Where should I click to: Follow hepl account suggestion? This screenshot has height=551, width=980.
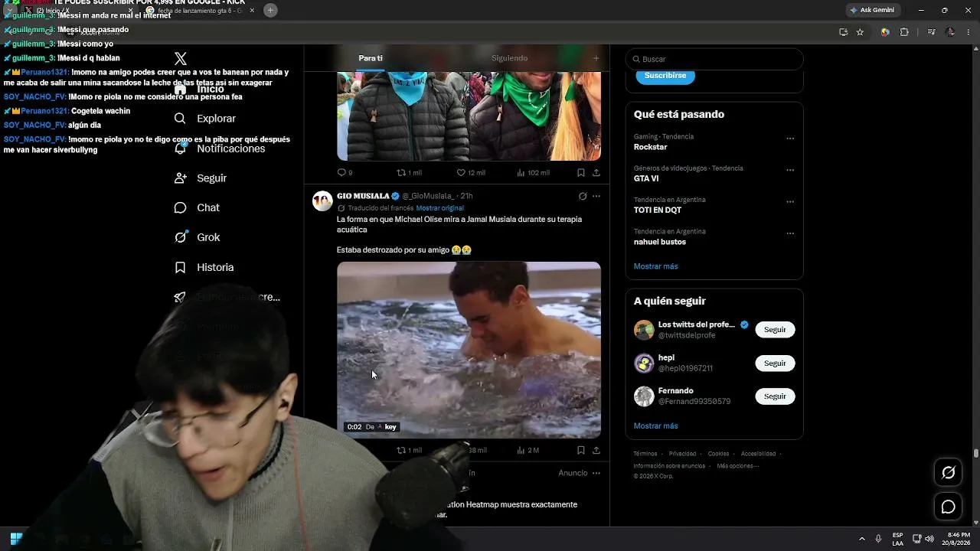pyautogui.click(x=775, y=364)
